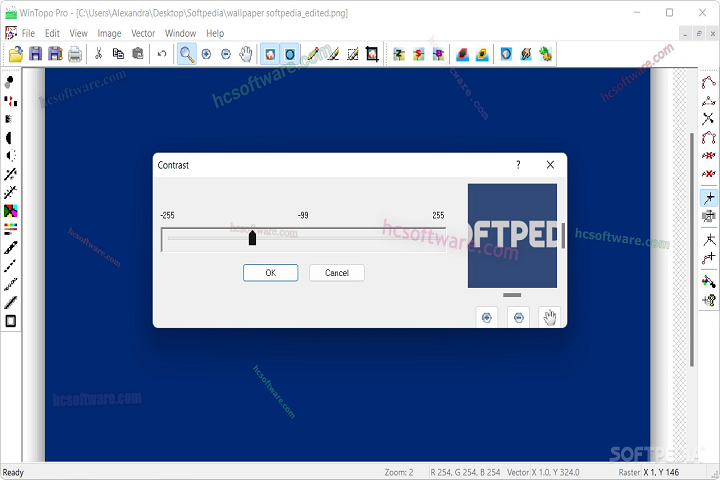Click the hand pan button under preview
This screenshot has height=480, width=720.
coord(550,317)
